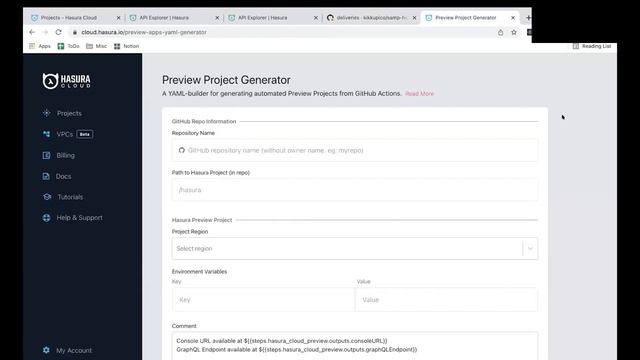Open the Apps bookmark

[x=40, y=46]
